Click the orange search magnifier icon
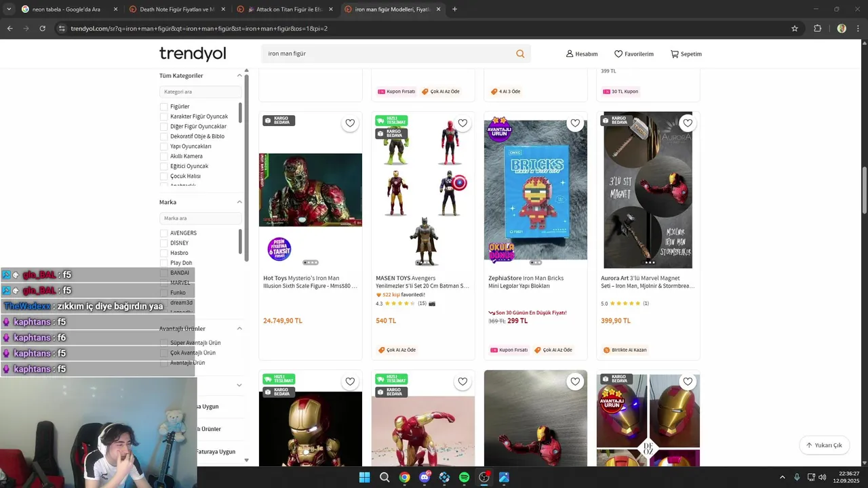This screenshot has height=488, width=868. [520, 54]
